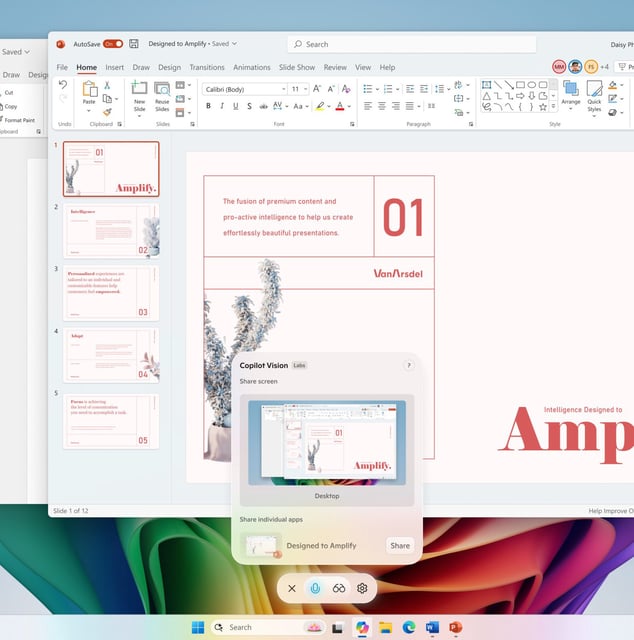Image resolution: width=634 pixels, height=640 pixels.
Task: Click the Search box in the title bar
Action: pos(412,44)
